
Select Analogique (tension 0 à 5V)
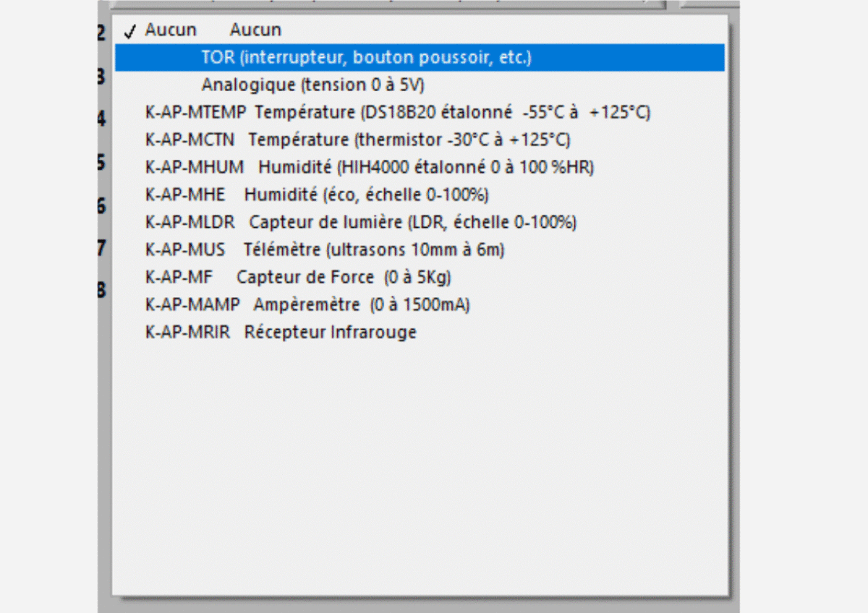(x=312, y=85)
